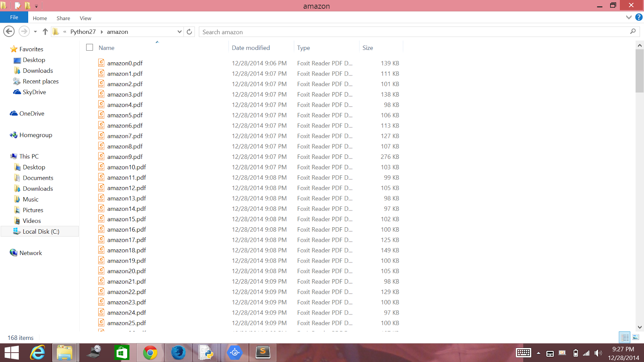This screenshot has width=644, height=362.
Task: Tick the select-all checkbox beside Name
Action: point(89,47)
